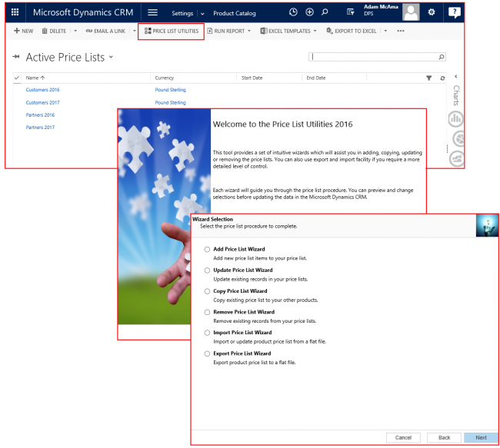The height and width of the screenshot is (448, 500).
Task: Open recently viewed items clock icon
Action: pyautogui.click(x=293, y=12)
